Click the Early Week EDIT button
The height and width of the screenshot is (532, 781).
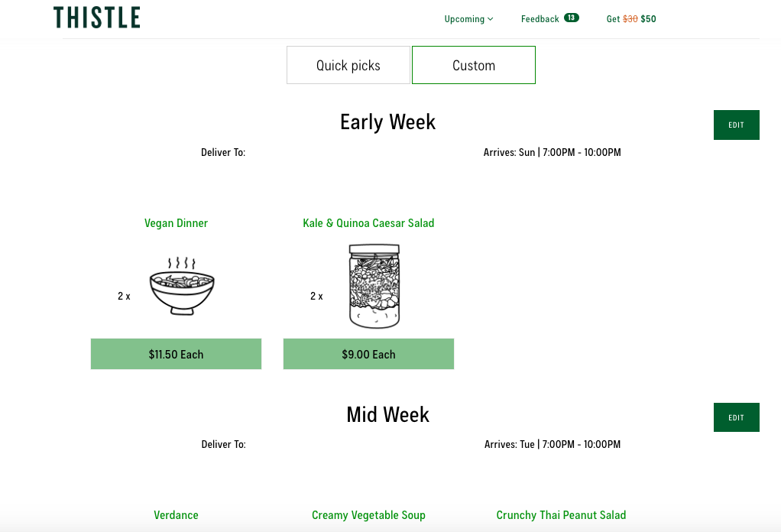tap(736, 125)
